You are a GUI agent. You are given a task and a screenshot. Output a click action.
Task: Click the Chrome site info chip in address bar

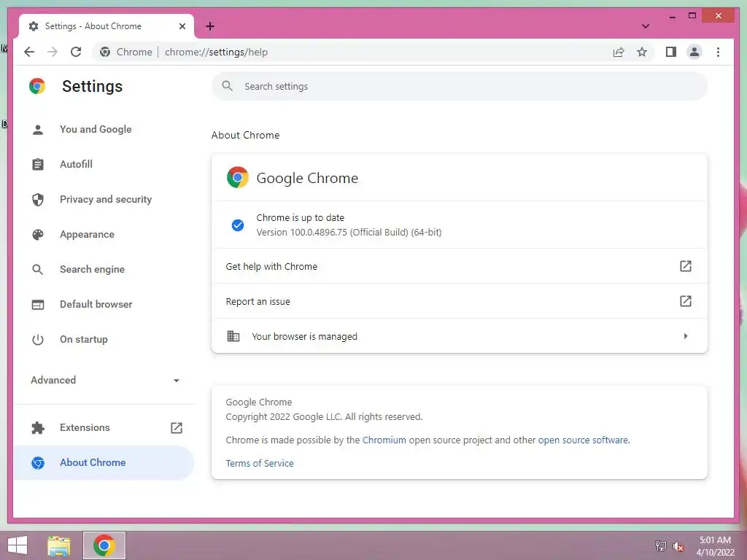[x=126, y=52]
